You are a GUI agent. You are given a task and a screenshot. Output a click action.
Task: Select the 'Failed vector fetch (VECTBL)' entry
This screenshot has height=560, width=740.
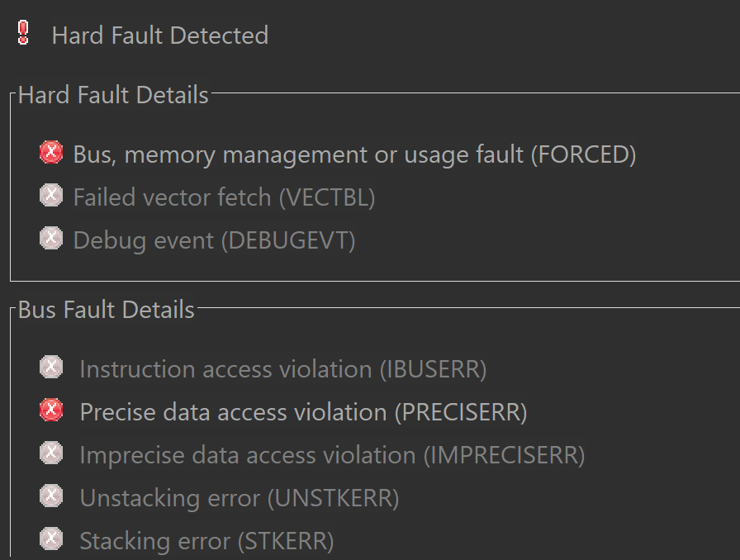(224, 197)
